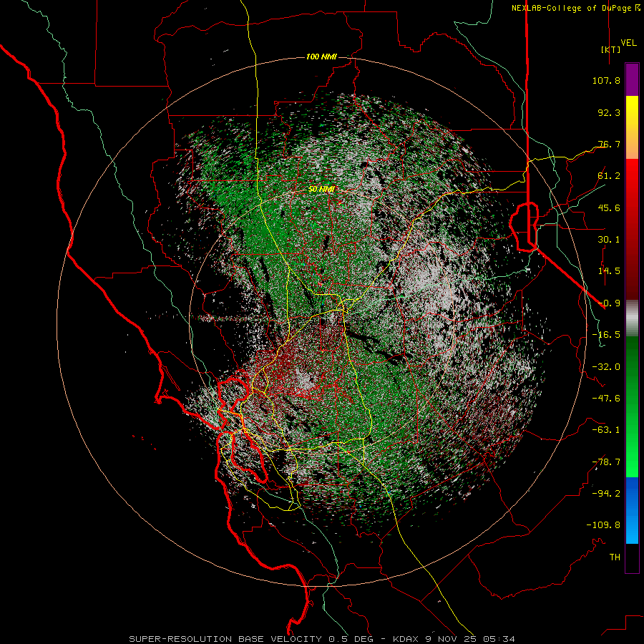Screen dimensions: 644x644
Task: Select the 50 NMI range ring label
Action: (321, 189)
